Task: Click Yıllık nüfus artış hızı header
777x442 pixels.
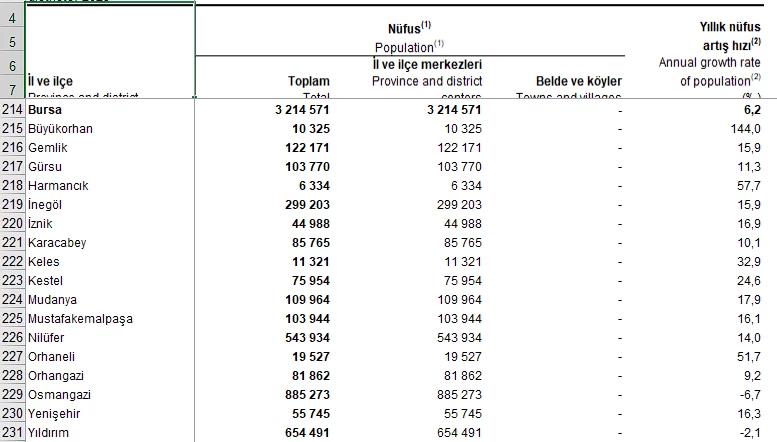Action: 730,36
